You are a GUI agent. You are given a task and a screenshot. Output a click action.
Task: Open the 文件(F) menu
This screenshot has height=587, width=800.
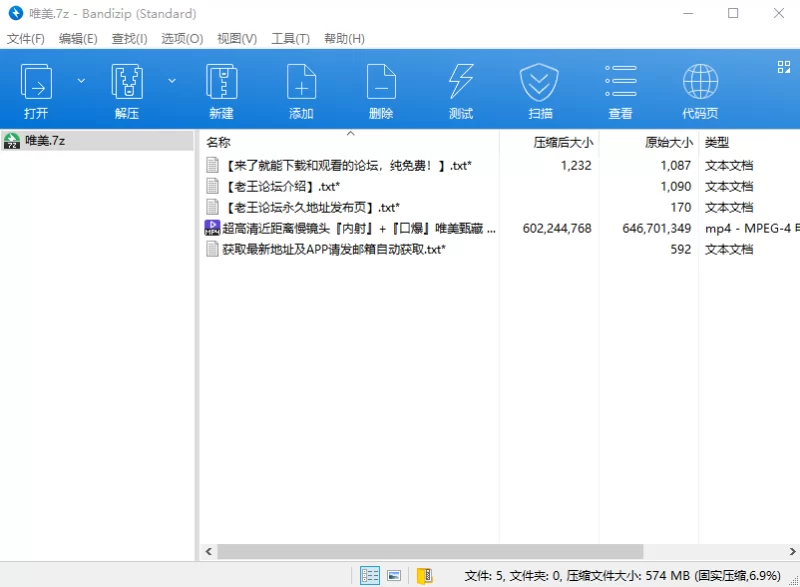[x=26, y=38]
